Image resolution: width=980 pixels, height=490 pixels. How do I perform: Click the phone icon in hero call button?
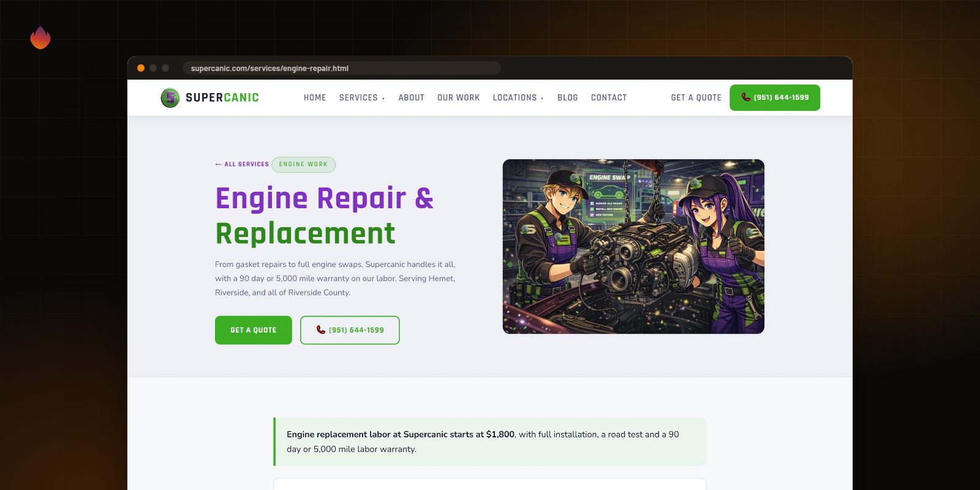click(321, 330)
